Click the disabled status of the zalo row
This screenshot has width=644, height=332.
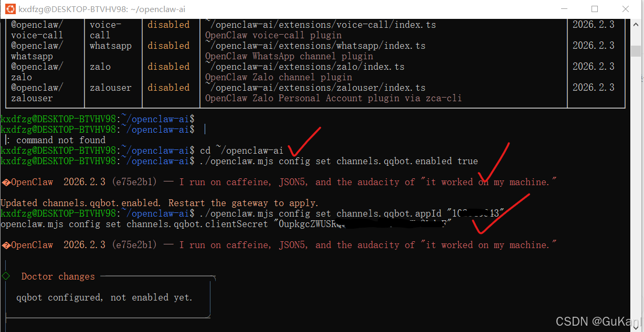click(x=168, y=67)
